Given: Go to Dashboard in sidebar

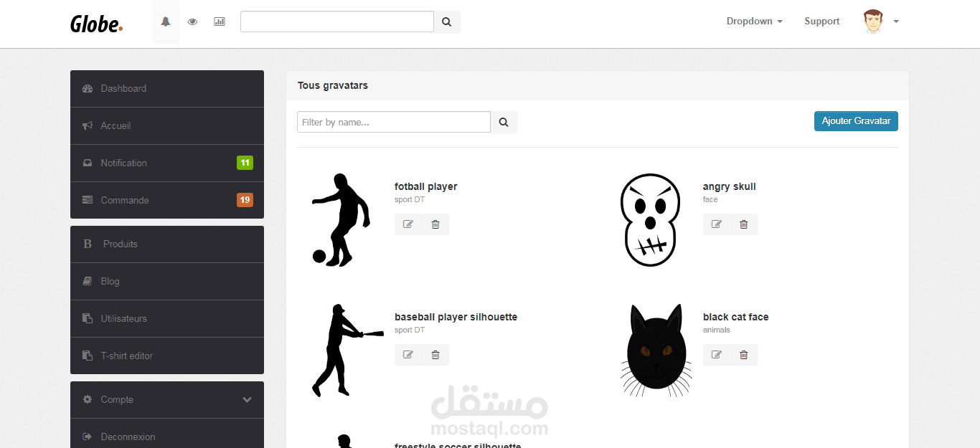Looking at the screenshot, I should tap(167, 89).
